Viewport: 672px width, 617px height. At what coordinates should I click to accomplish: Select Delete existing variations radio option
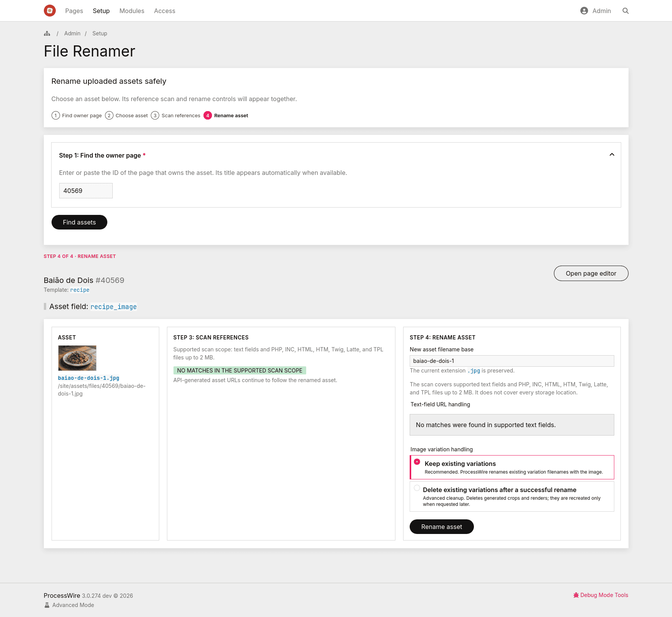tap(417, 488)
